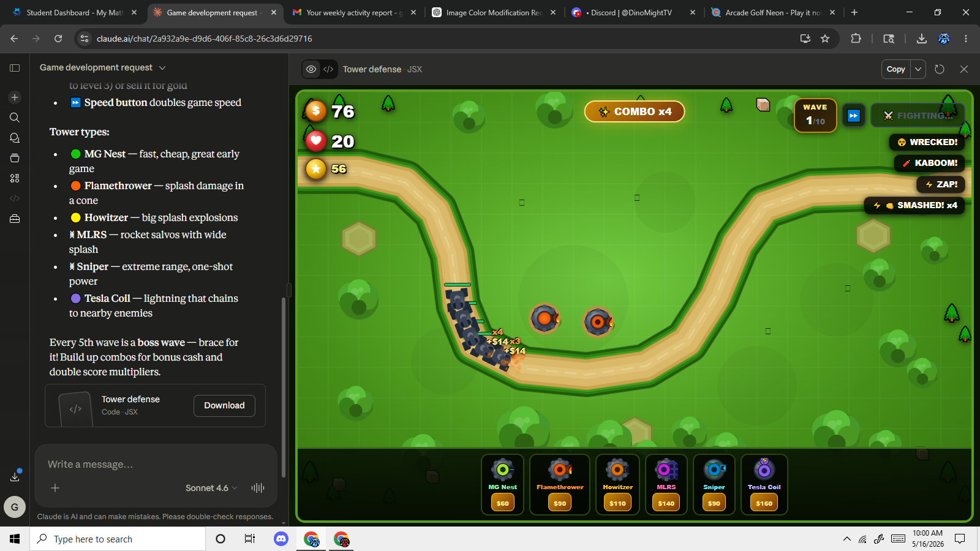Open the Sonnet 4.6 model selector

tap(211, 488)
